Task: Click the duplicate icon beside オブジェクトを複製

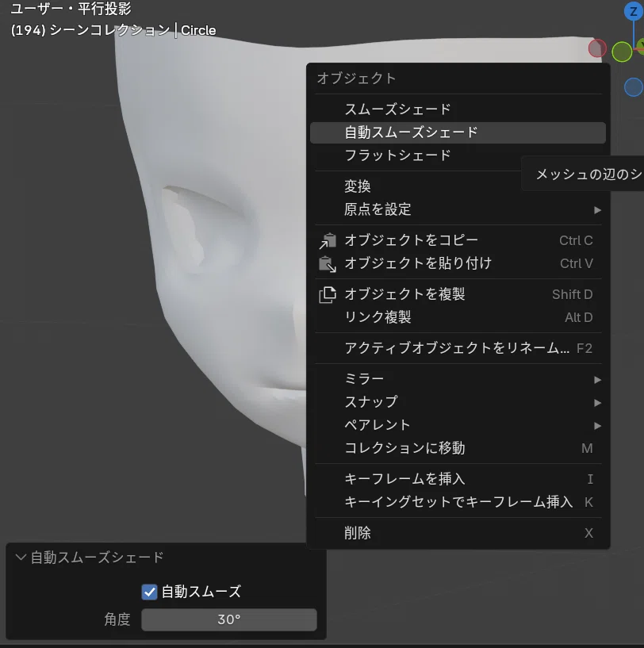Action: point(328,294)
